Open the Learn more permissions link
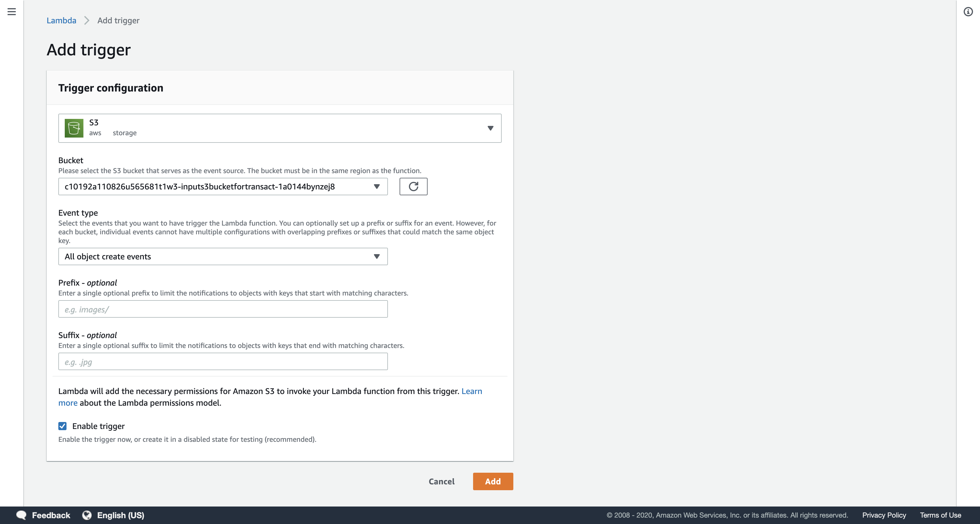Screen dimensions: 980x524 coord(471,391)
